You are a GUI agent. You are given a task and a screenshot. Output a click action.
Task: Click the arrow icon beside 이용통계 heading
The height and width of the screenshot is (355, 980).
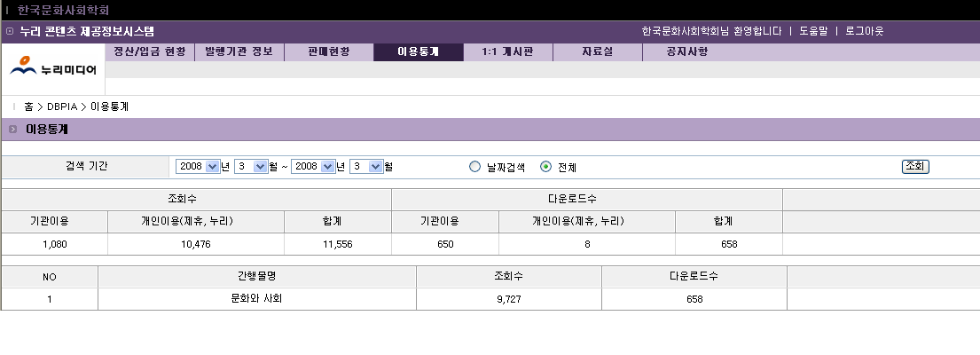point(12,130)
